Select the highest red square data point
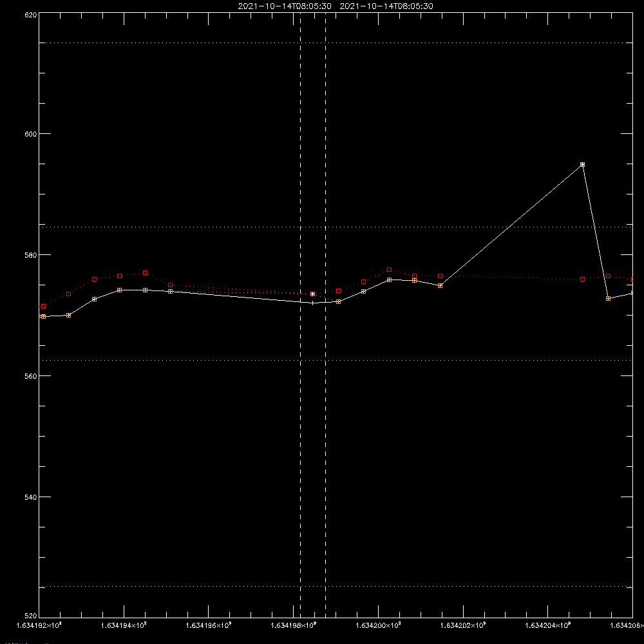This screenshot has height=644, width=644. 390,270
